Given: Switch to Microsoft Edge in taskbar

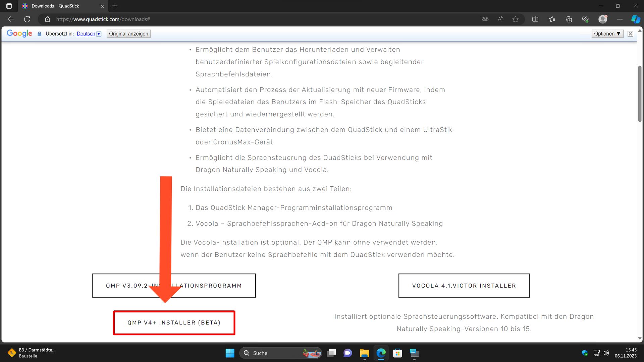Looking at the screenshot, I should point(381,353).
